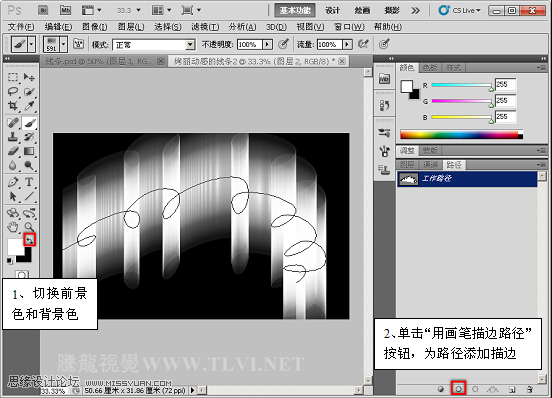The image size is (552, 398).
Task: Toggle tablet pressure for size
Action: click(384, 44)
